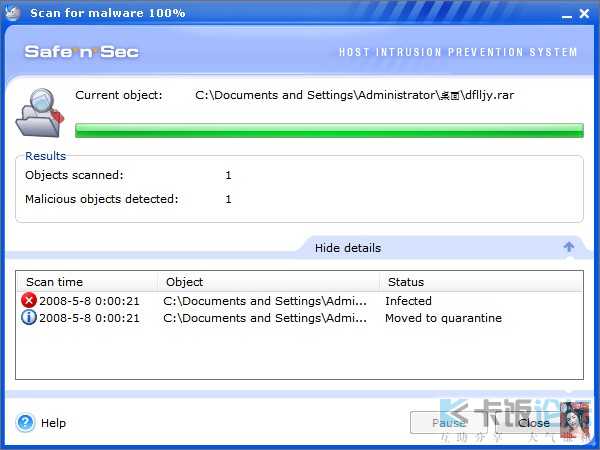Click the Hide details label
Viewport: 600px width, 450px height.
347,248
